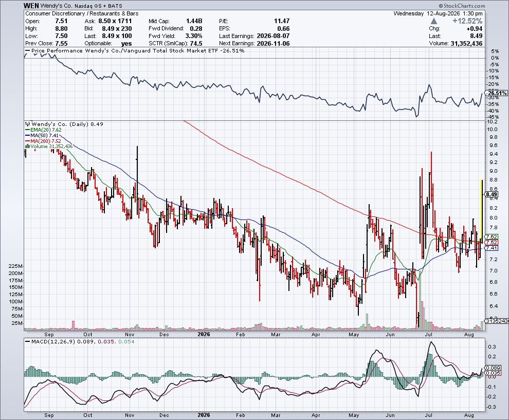Click the Last quote 8.49 x 100
This screenshot has height=420, width=509.
[x=117, y=36]
